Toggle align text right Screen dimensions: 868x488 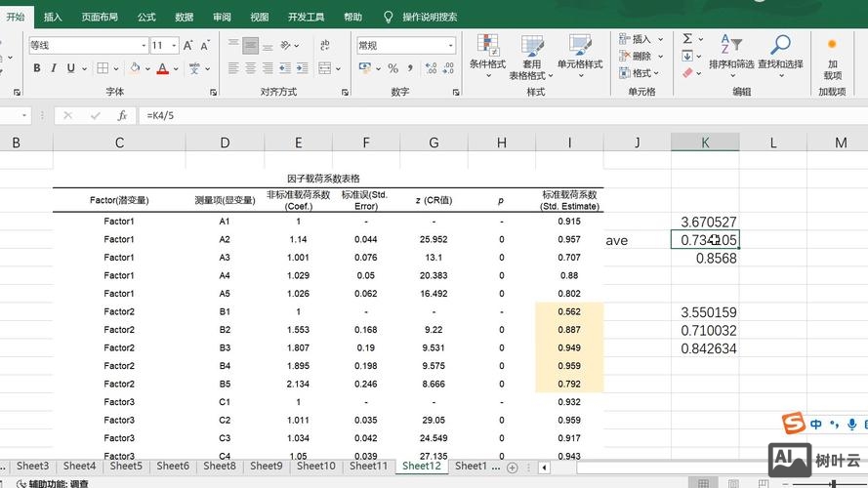[268, 68]
